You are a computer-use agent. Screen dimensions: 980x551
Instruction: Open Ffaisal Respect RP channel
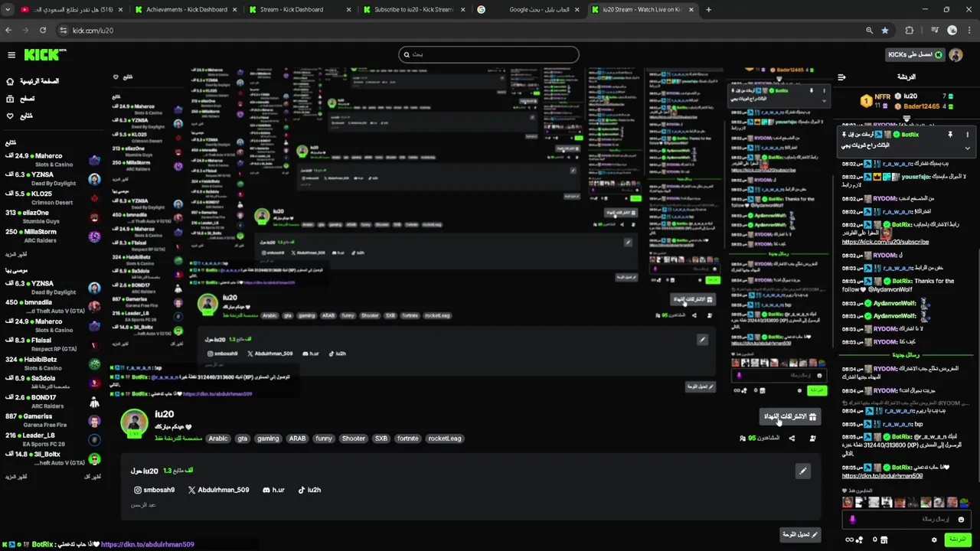pos(52,344)
